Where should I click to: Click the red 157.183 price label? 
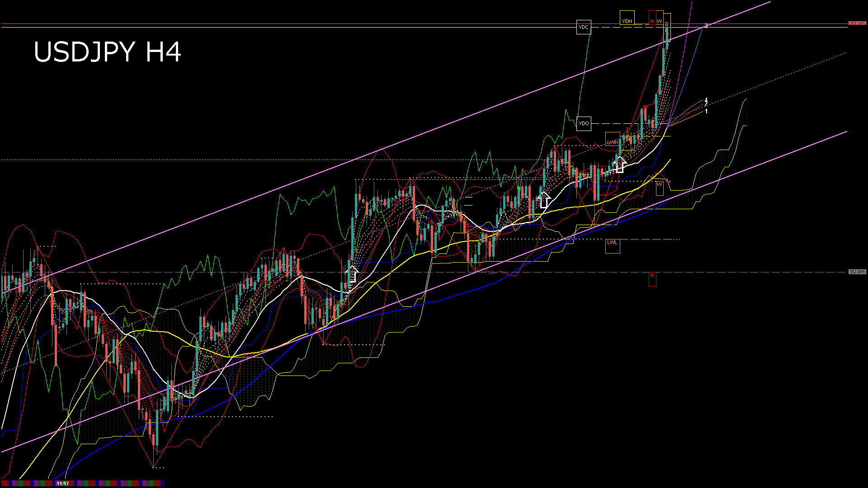pyautogui.click(x=857, y=23)
